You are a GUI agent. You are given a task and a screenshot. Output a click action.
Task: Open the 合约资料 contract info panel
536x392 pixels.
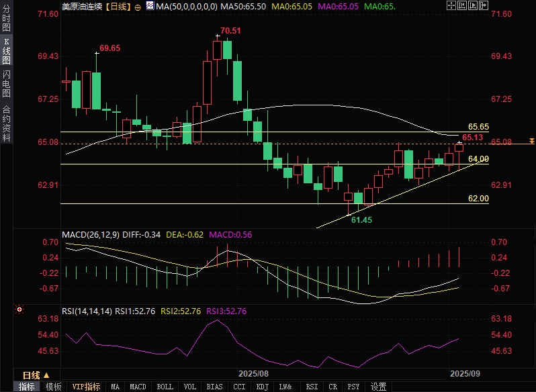click(x=6, y=124)
